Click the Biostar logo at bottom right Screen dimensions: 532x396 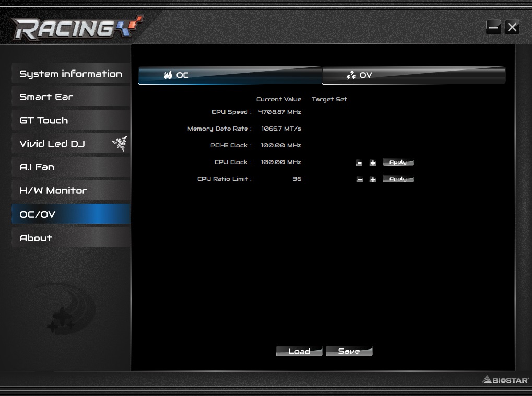[x=505, y=380]
